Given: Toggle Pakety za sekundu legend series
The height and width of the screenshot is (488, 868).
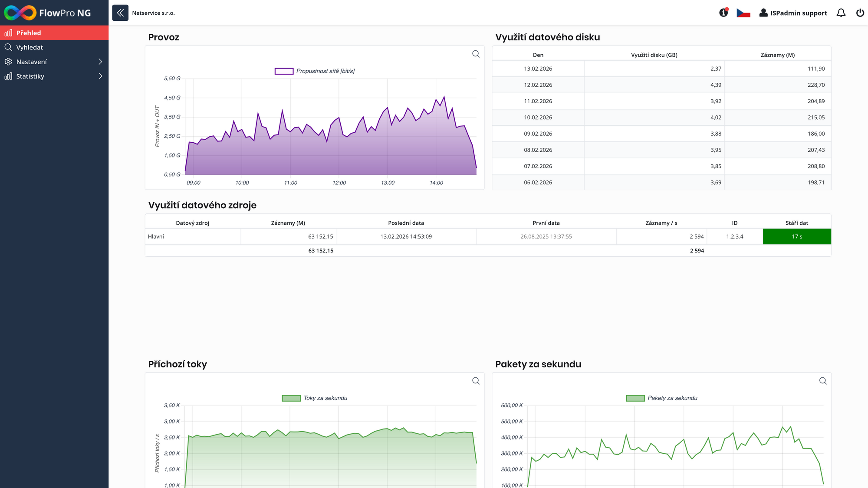Looking at the screenshot, I should click(661, 398).
